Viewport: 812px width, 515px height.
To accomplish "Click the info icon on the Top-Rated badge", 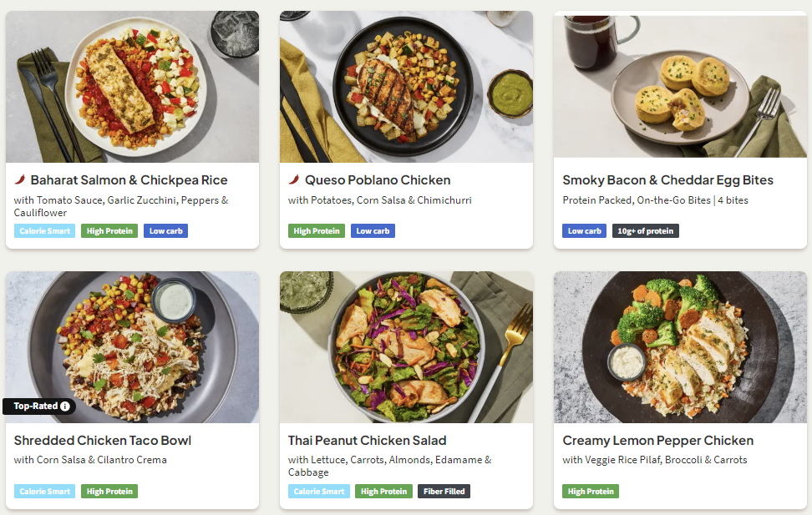I will point(65,406).
